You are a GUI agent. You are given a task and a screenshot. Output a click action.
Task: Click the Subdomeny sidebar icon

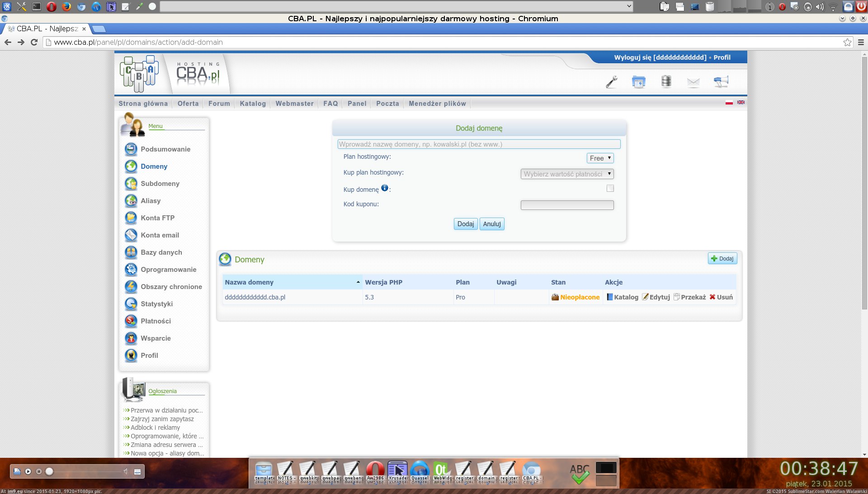(x=131, y=183)
